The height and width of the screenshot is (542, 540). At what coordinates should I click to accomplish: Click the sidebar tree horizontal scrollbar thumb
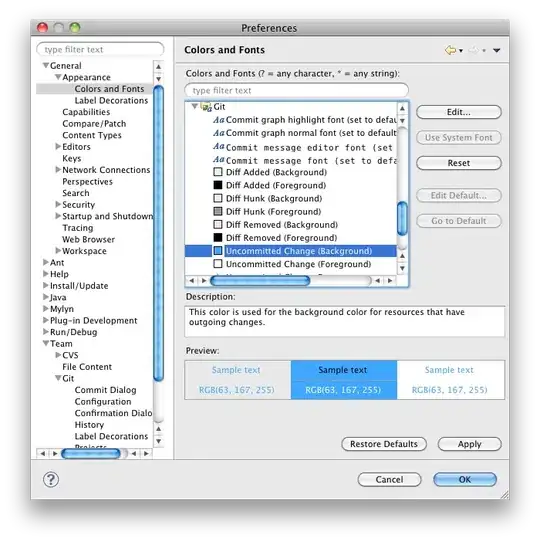tap(91, 453)
